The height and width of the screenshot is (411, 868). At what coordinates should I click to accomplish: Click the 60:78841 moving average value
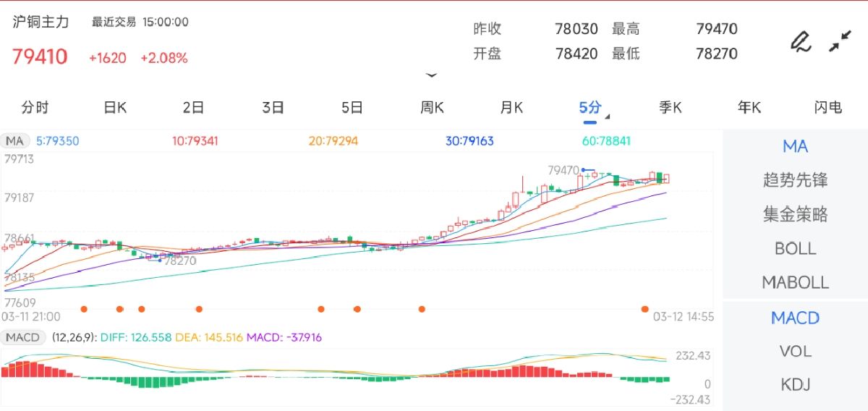[606, 141]
